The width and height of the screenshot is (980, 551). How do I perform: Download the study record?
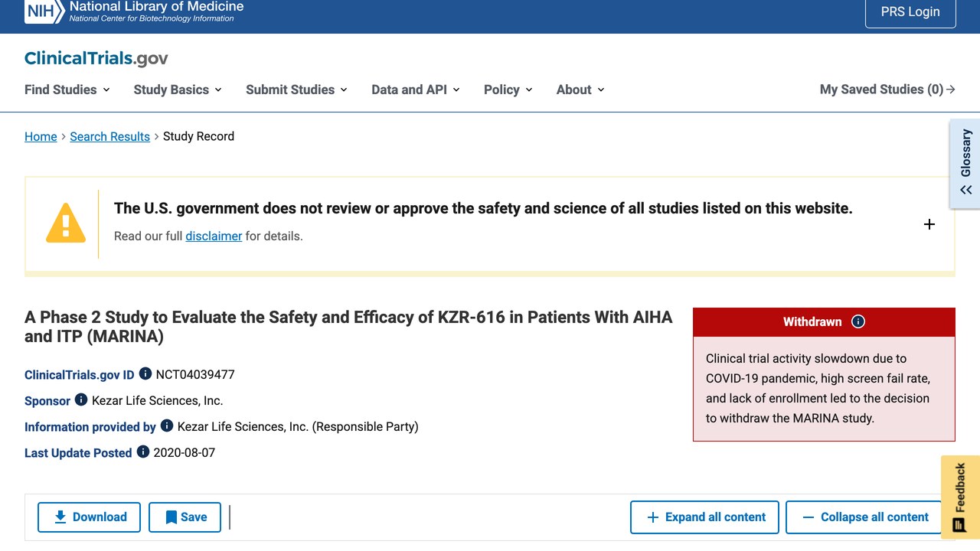[x=89, y=517]
